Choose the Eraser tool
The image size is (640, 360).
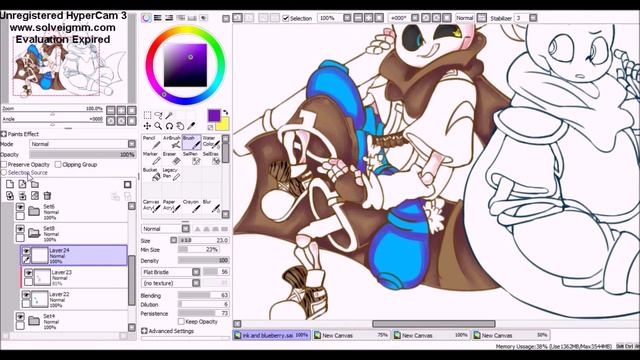pyautogui.click(x=171, y=158)
